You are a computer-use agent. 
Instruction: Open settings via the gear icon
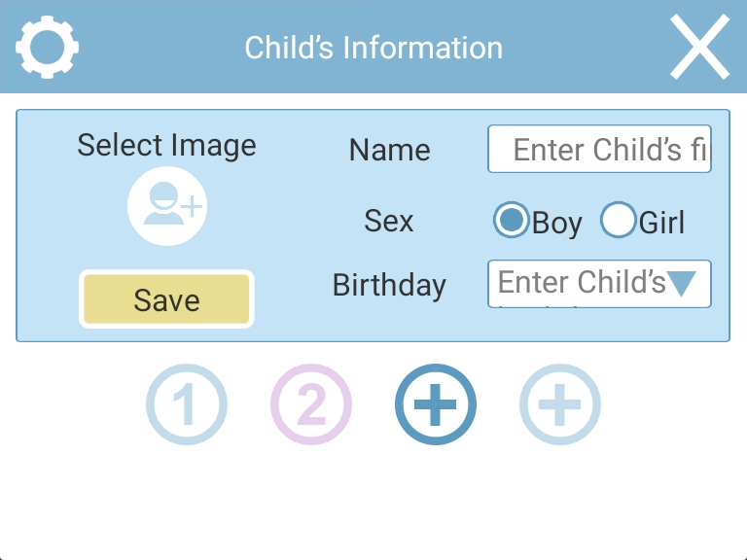pyautogui.click(x=47, y=47)
